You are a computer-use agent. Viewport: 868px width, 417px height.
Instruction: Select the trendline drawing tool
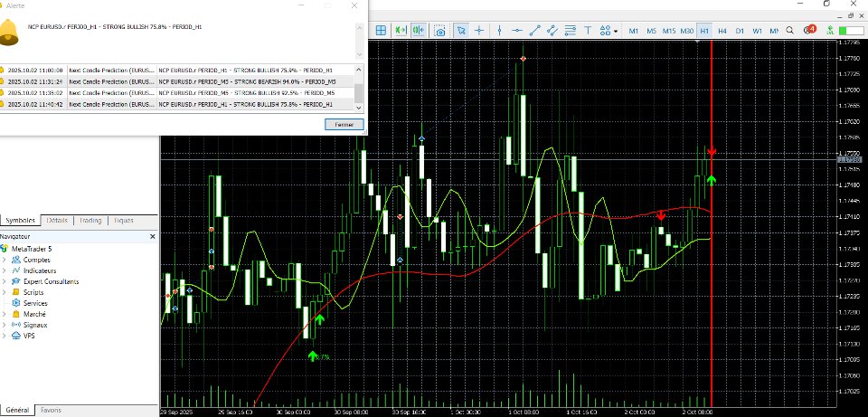(534, 31)
